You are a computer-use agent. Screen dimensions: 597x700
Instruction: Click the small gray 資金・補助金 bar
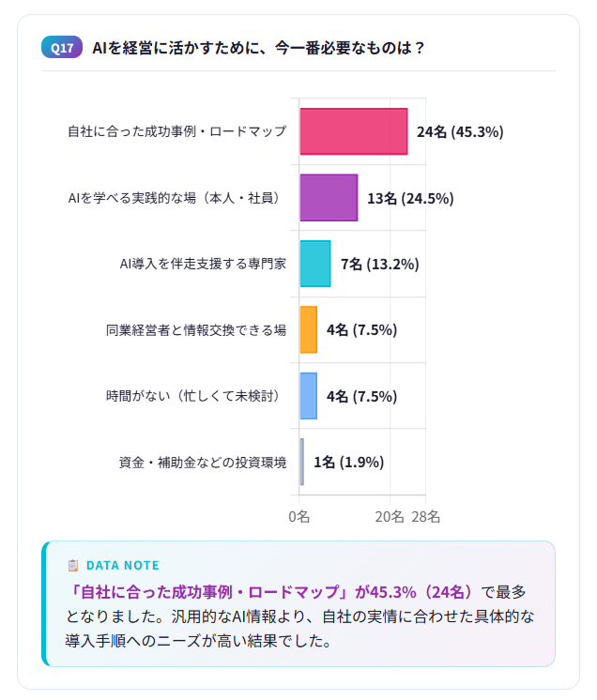click(302, 462)
